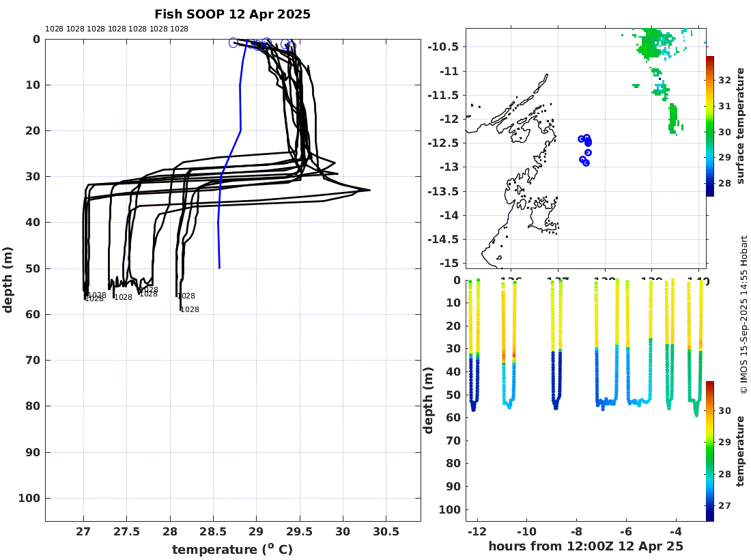Click the time-series plot's "depth (m)" label

[x=427, y=400]
